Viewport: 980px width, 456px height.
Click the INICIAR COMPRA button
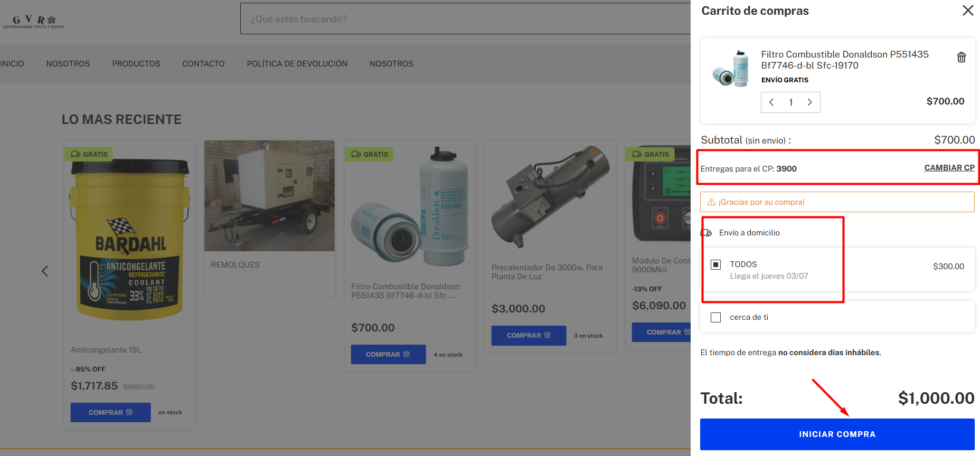pos(837,434)
